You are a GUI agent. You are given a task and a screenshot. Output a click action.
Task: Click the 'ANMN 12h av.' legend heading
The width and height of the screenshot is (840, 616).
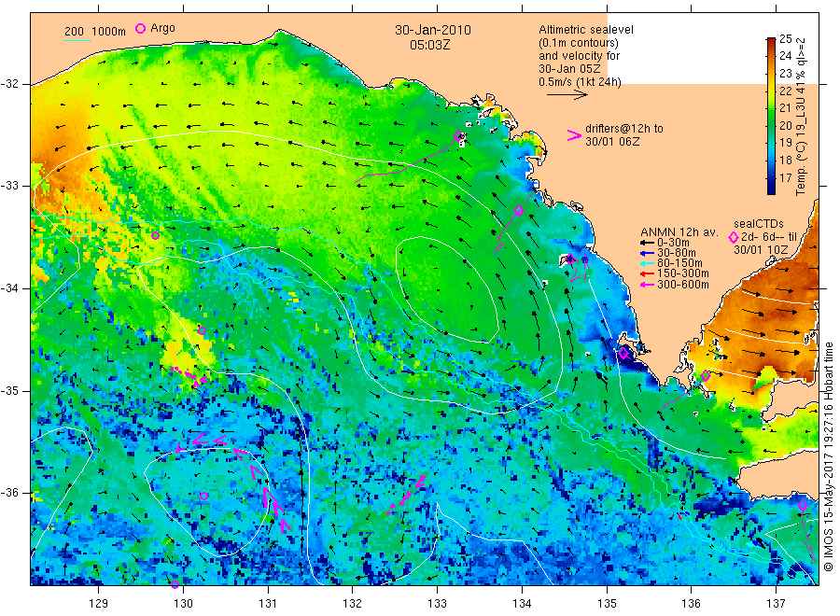pos(679,232)
